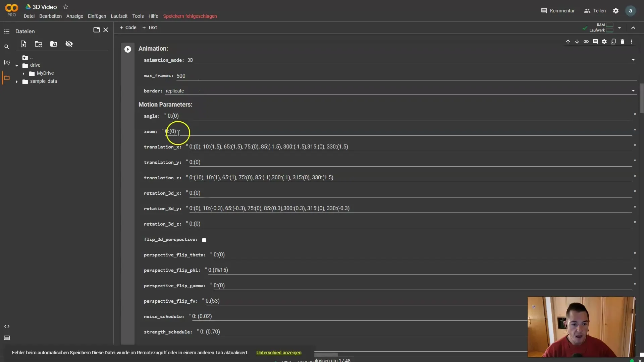
Task: Collapse the header with chevron up
Action: (x=633, y=28)
